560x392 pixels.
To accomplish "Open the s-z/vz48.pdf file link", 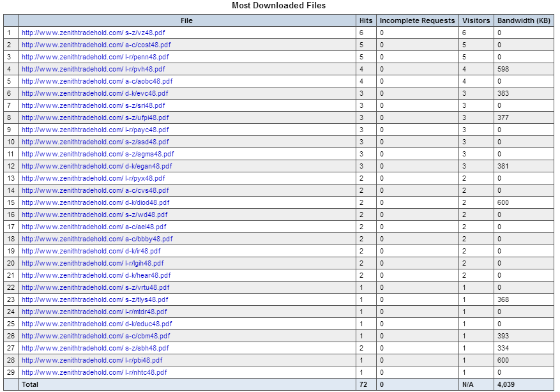I will click(93, 33).
